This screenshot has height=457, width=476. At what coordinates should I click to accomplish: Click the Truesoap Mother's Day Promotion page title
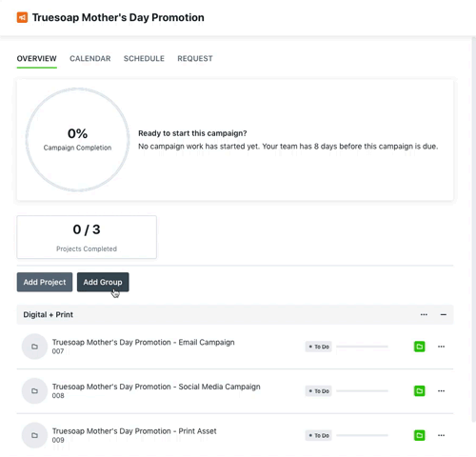coord(118,17)
